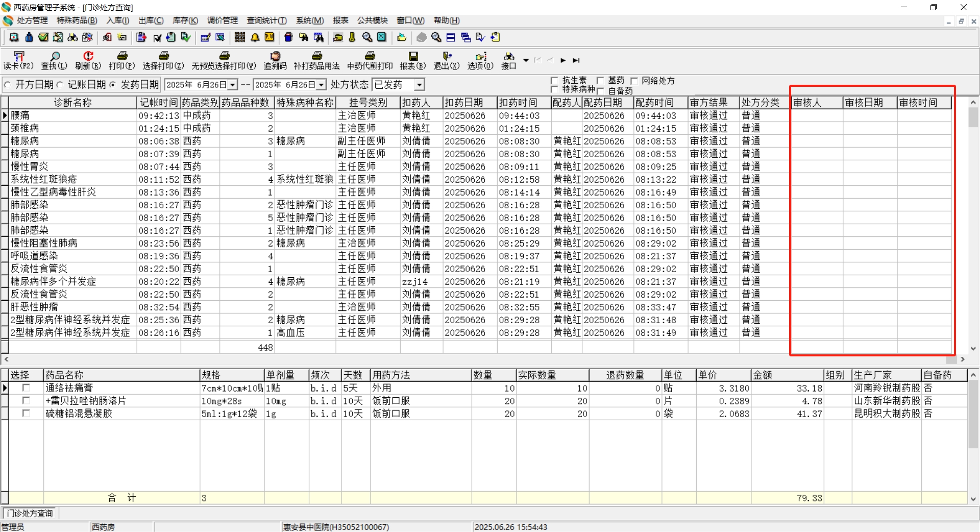Image resolution: width=980 pixels, height=532 pixels.
Task: Open the 查询统计(T) menu
Action: tap(266, 20)
